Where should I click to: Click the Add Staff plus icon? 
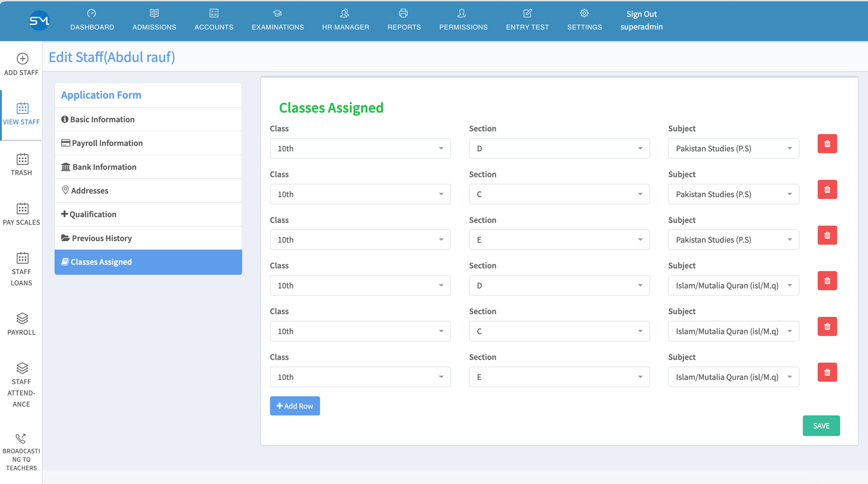point(22,59)
